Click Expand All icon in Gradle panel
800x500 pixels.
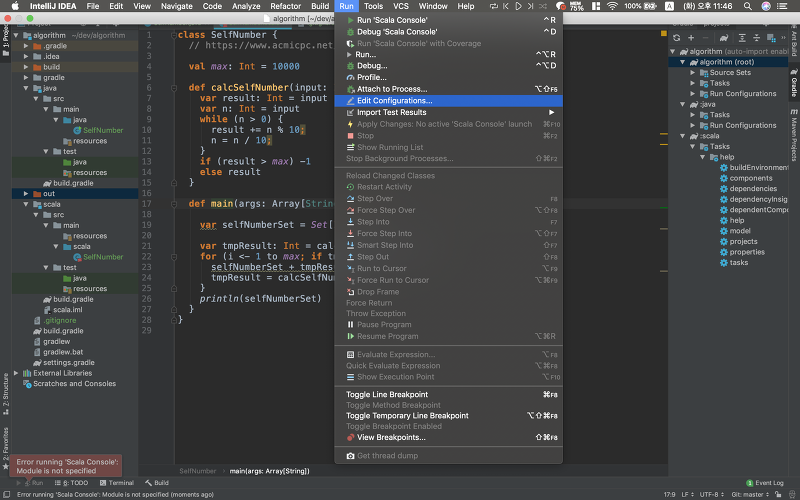[742, 38]
